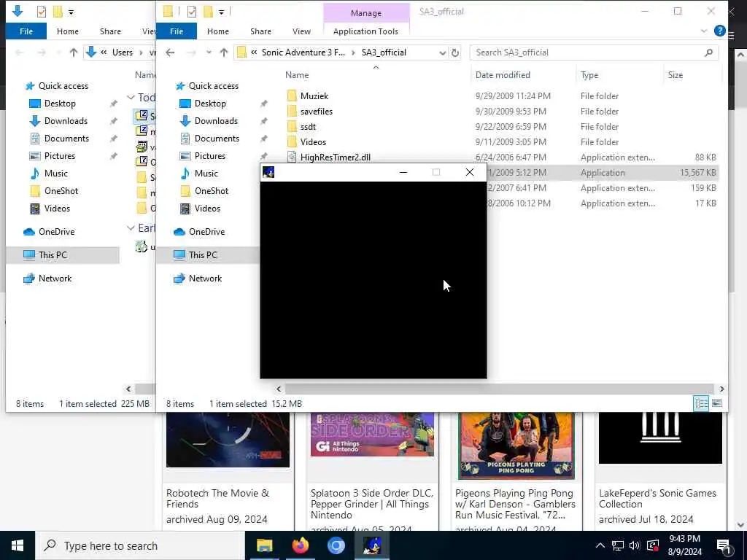Open Downloads in back window sidebar
This screenshot has height=560, width=747.
tap(66, 121)
